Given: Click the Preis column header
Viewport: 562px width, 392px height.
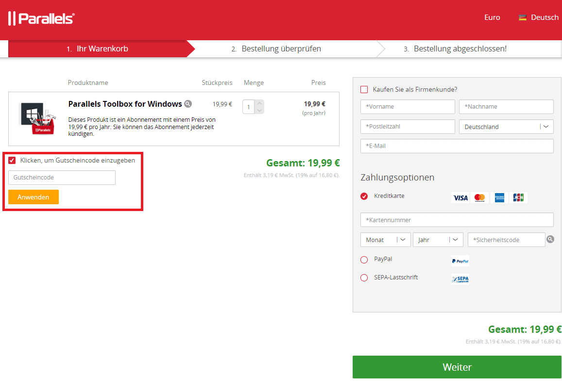Looking at the screenshot, I should [x=318, y=82].
